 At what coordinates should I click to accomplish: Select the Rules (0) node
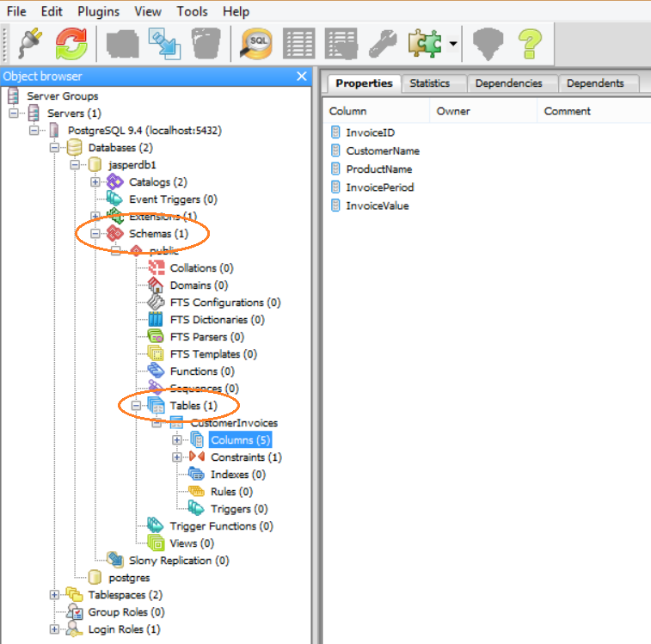(231, 492)
